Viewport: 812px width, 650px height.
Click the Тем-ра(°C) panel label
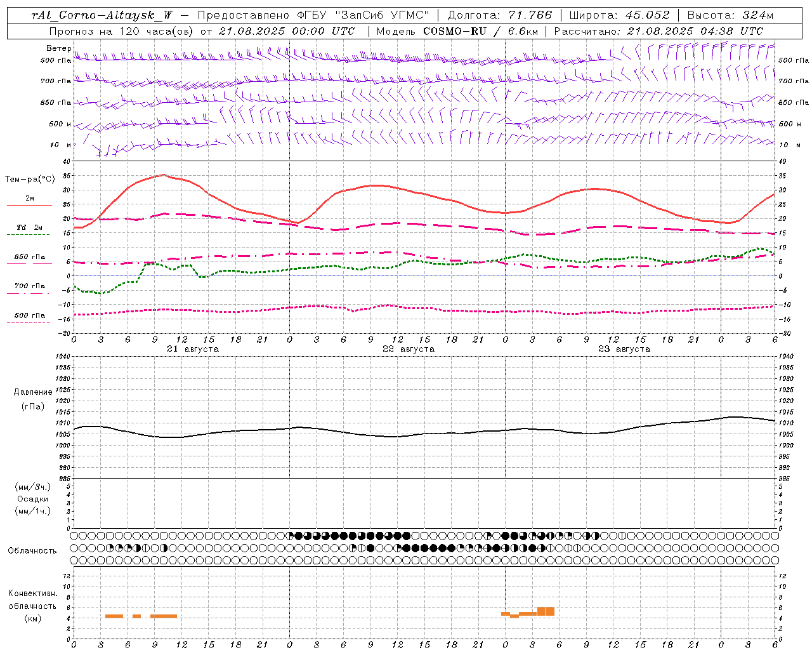(30, 179)
